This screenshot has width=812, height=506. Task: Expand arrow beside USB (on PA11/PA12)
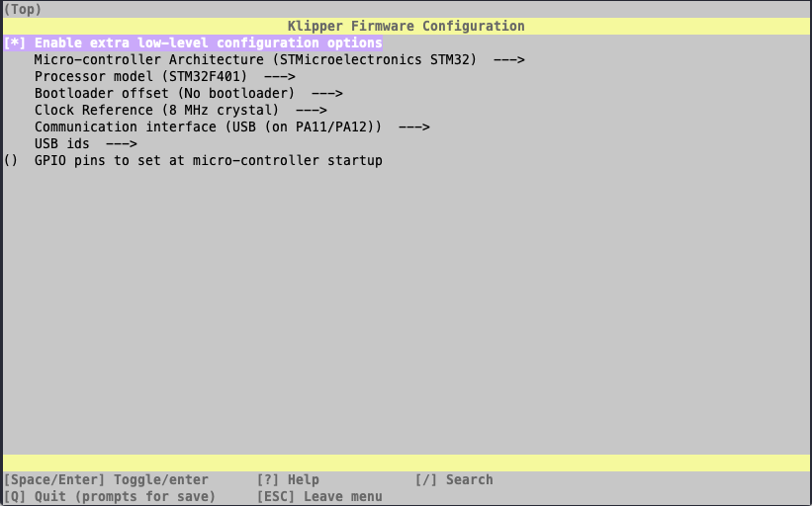pos(413,127)
